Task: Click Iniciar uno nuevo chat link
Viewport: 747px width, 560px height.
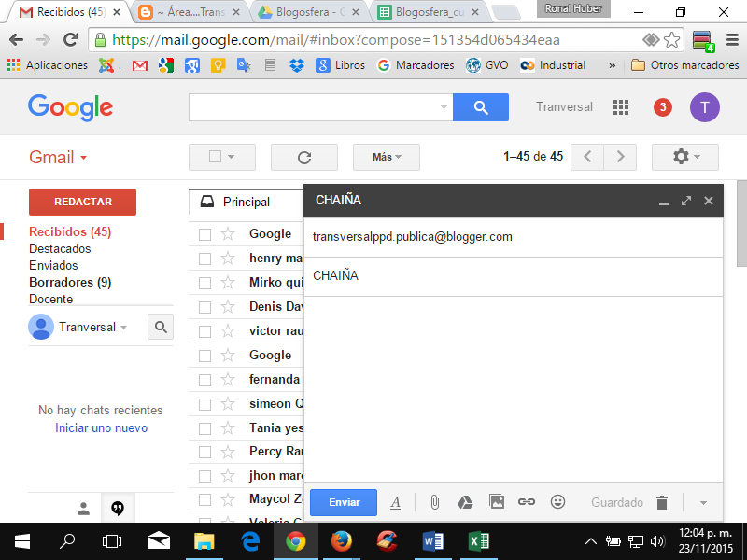Action: [x=101, y=428]
